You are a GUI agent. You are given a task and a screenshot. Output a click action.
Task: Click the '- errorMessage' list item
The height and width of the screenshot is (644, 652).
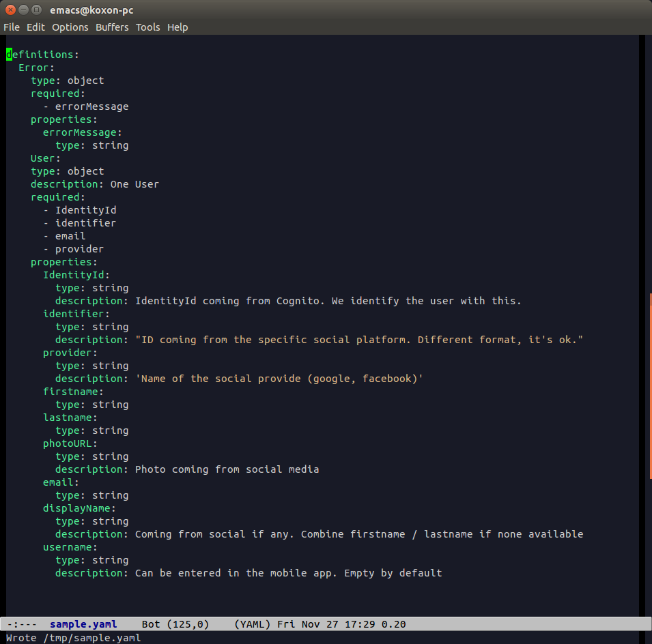[x=85, y=106]
